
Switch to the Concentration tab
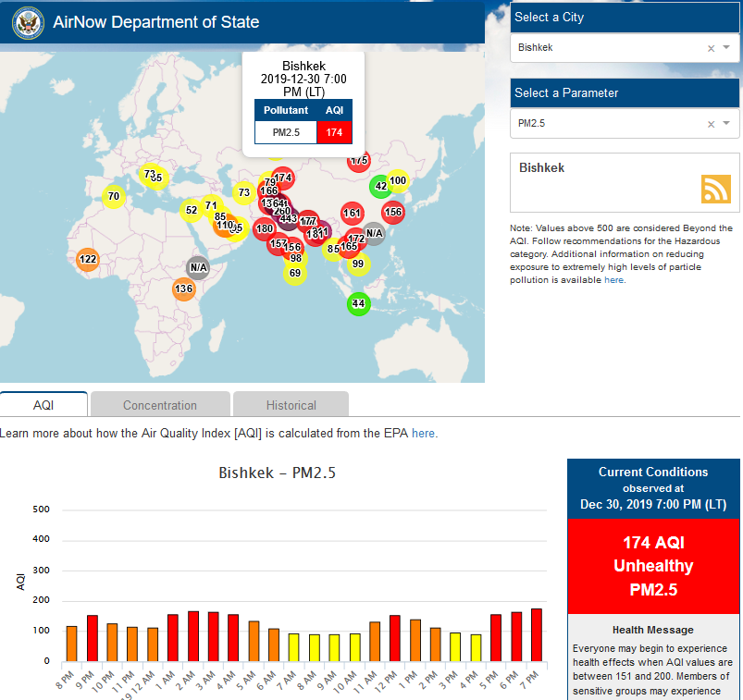point(160,405)
